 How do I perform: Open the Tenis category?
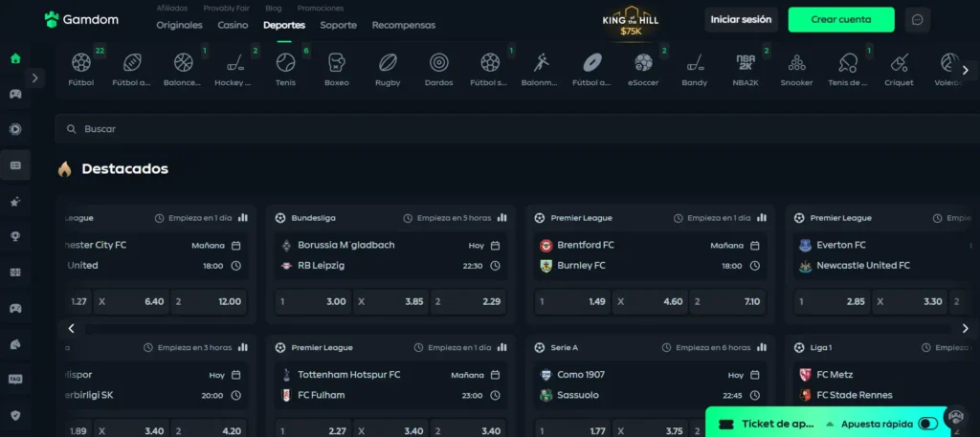(285, 69)
